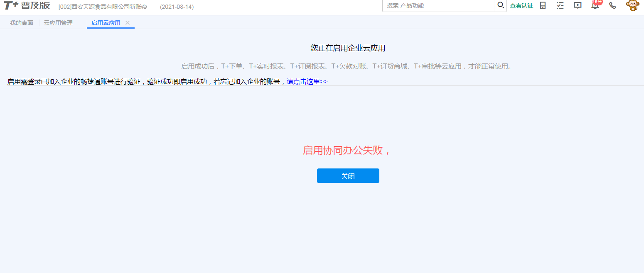Select the 启用云应用 tab

(x=106, y=23)
